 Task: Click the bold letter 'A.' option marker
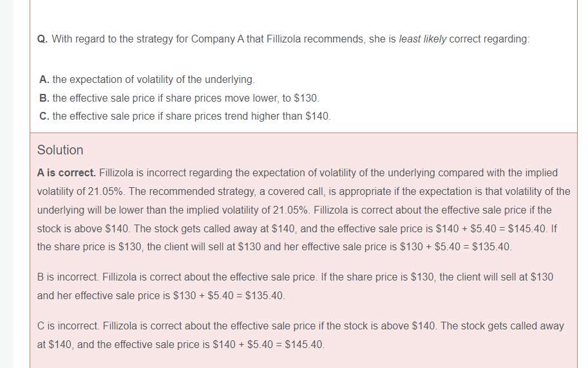point(44,80)
